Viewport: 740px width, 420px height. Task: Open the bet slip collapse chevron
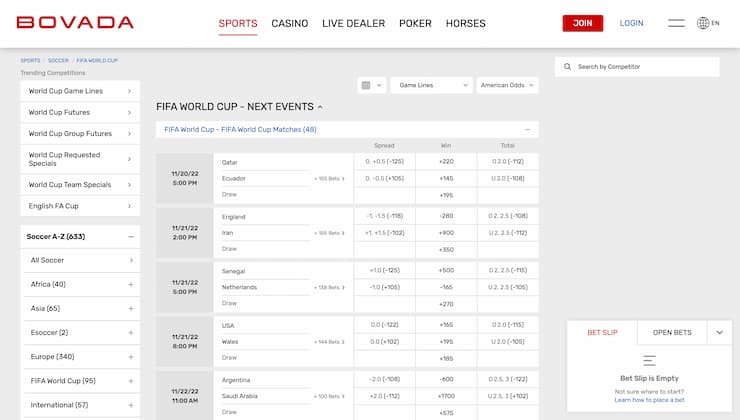(719, 333)
